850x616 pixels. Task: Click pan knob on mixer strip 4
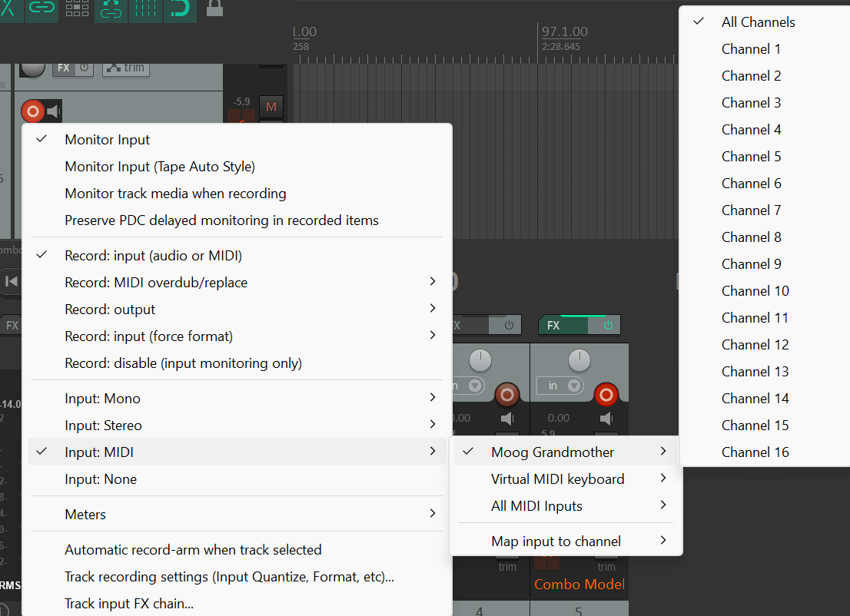click(x=480, y=359)
